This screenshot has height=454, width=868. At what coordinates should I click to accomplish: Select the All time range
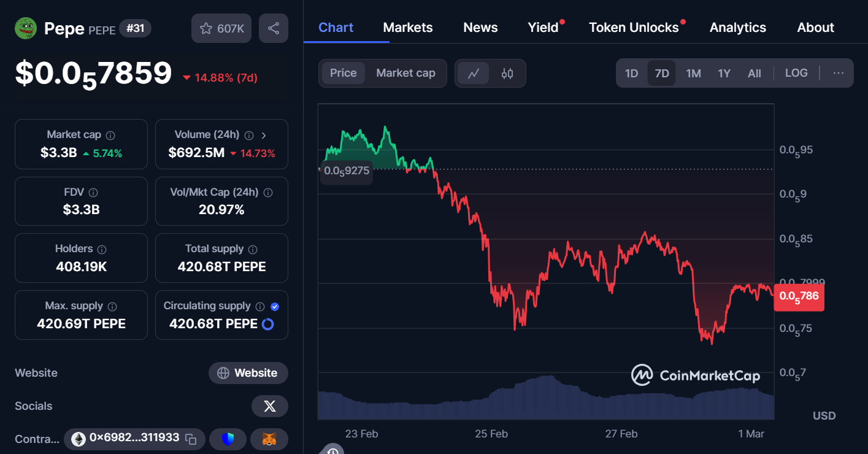click(755, 74)
